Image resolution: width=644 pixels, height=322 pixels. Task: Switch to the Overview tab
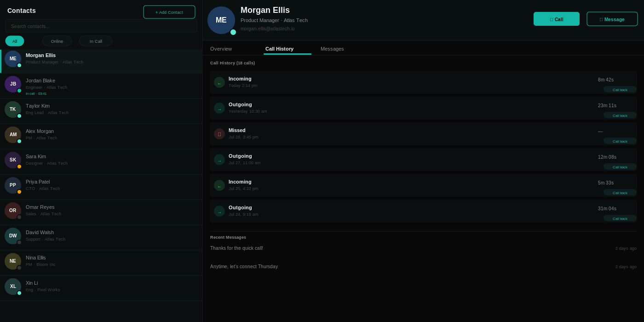221,49
